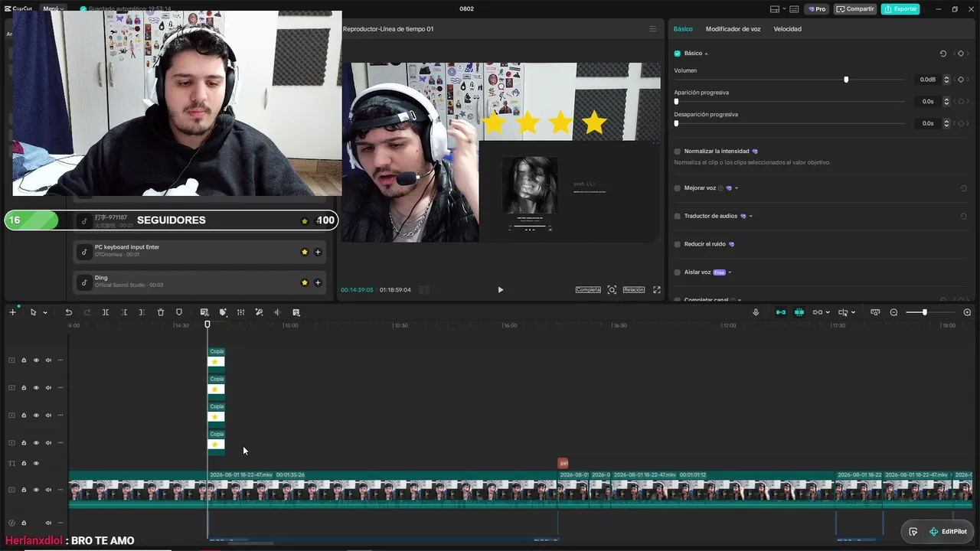Add a new track with the plus icon
Screen dimensions: 980x551
pos(12,312)
